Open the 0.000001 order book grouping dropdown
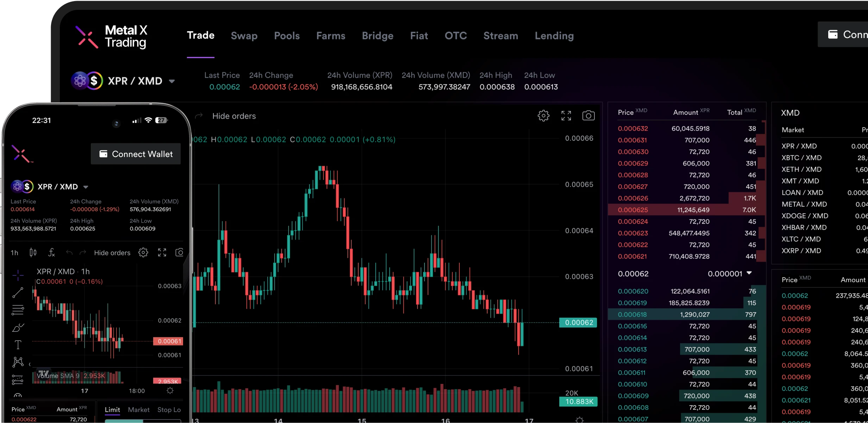This screenshot has height=423, width=868. pyautogui.click(x=730, y=274)
